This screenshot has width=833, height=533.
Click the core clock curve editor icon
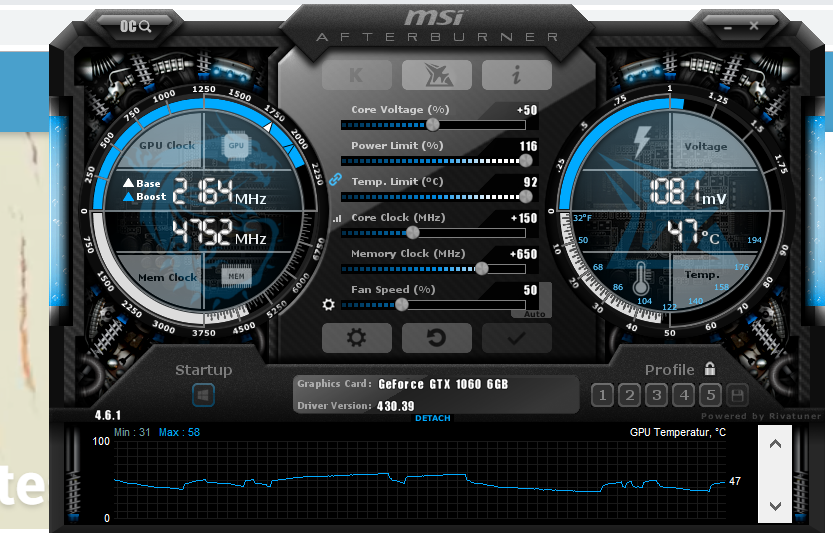point(337,218)
